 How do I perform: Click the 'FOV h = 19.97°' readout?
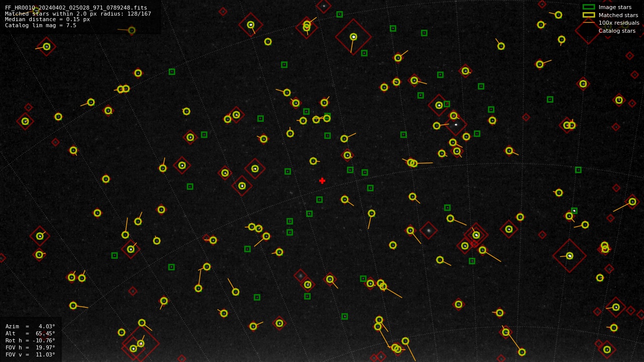pyautogui.click(x=30, y=348)
